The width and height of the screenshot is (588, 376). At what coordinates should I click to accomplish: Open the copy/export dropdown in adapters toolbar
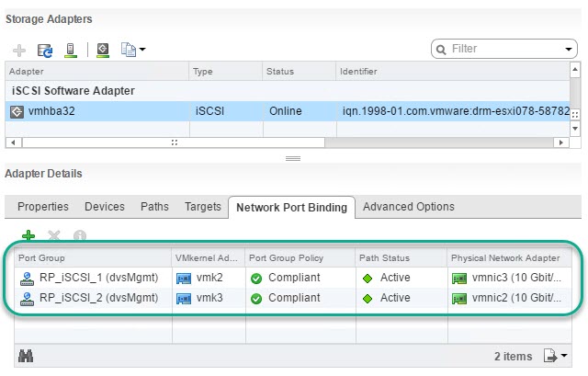point(134,49)
